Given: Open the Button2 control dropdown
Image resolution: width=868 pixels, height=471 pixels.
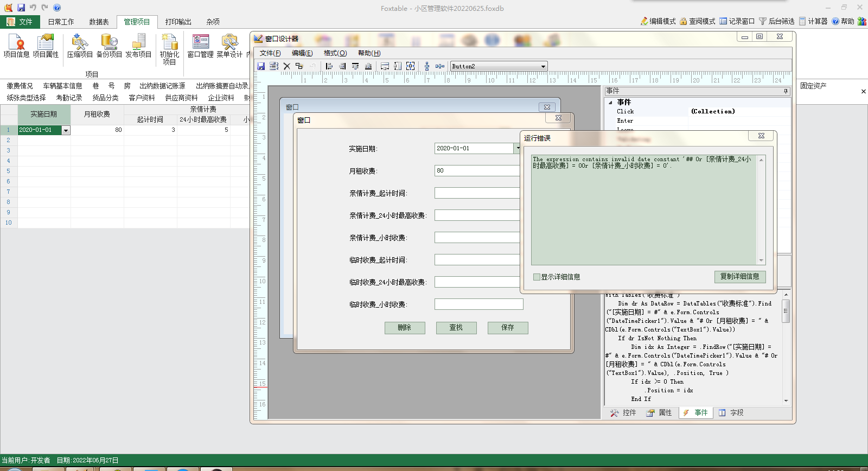Looking at the screenshot, I should point(543,66).
